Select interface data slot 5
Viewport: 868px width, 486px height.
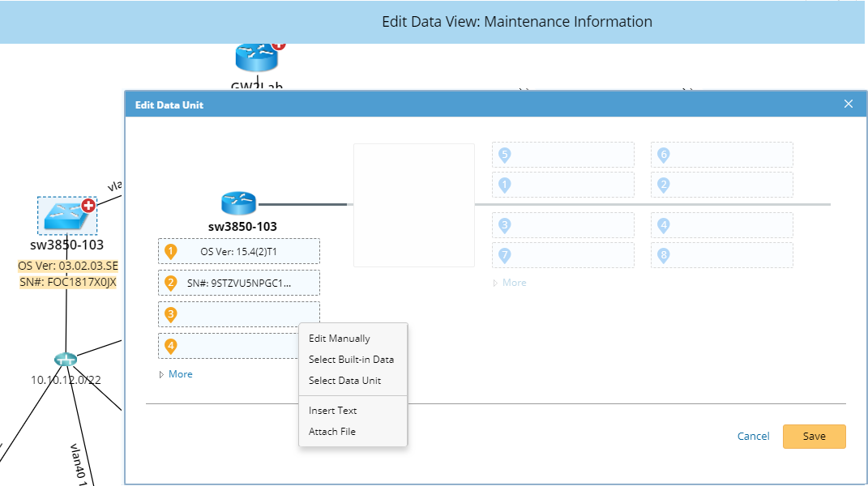click(x=563, y=155)
